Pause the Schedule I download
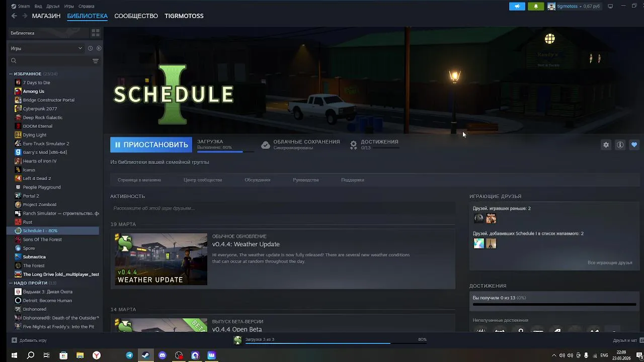 tap(151, 145)
